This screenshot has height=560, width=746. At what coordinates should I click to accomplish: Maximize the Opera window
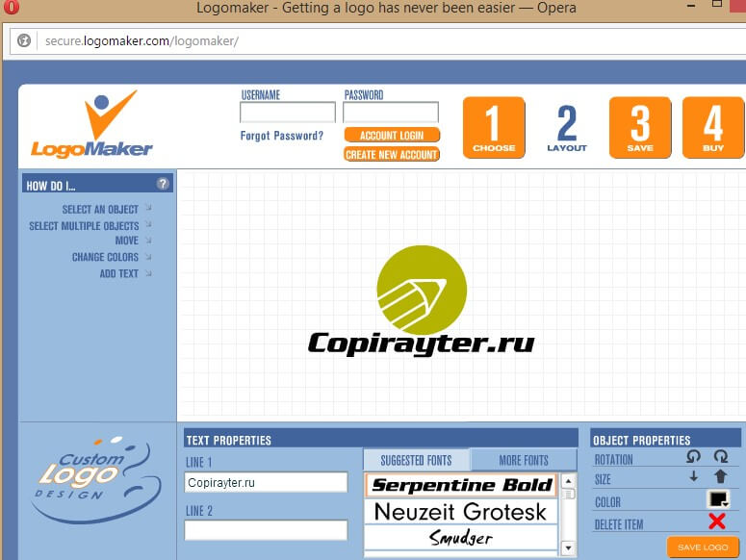717,4
